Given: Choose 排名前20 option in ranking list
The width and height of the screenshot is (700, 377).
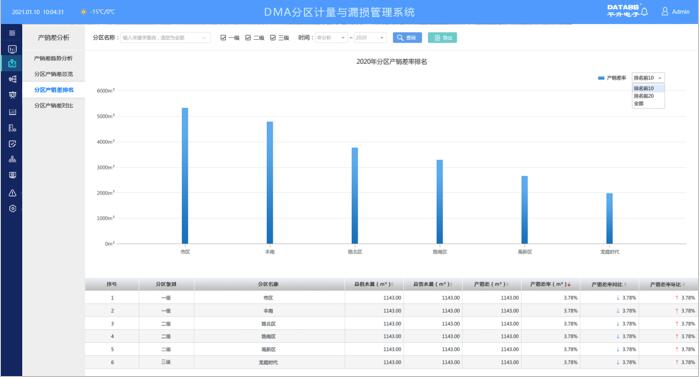Looking at the screenshot, I should [648, 96].
